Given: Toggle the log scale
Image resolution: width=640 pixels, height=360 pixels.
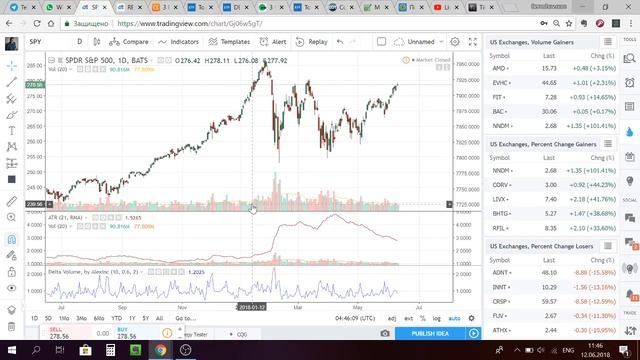Looking at the screenshot, I should point(436,318).
